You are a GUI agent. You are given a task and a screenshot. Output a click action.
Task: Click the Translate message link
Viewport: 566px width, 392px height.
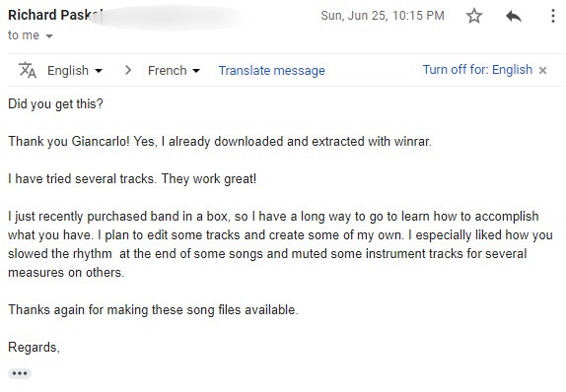pyautogui.click(x=272, y=70)
